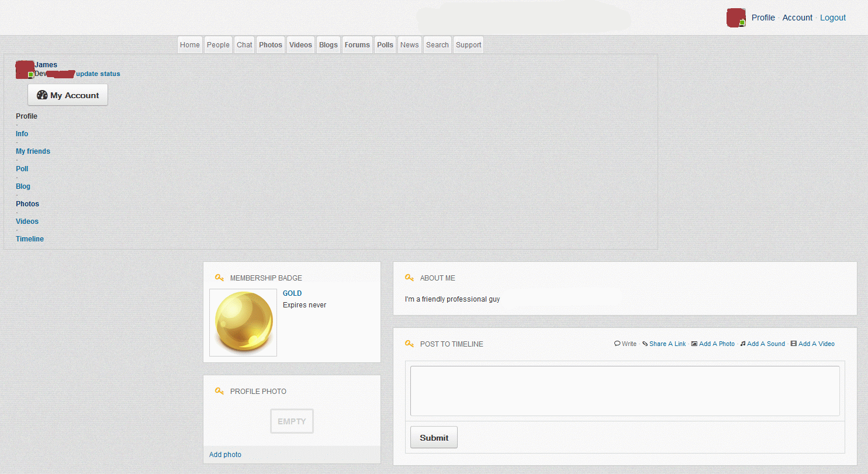This screenshot has width=868, height=474.
Task: Switch to the Blogs tab
Action: pos(328,45)
